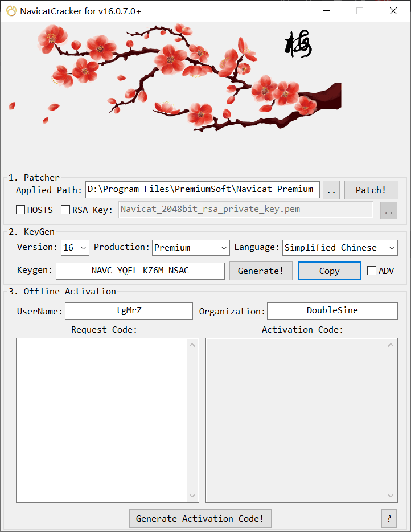Focus the Applied Path text field
This screenshot has width=411, height=532.
click(203, 189)
